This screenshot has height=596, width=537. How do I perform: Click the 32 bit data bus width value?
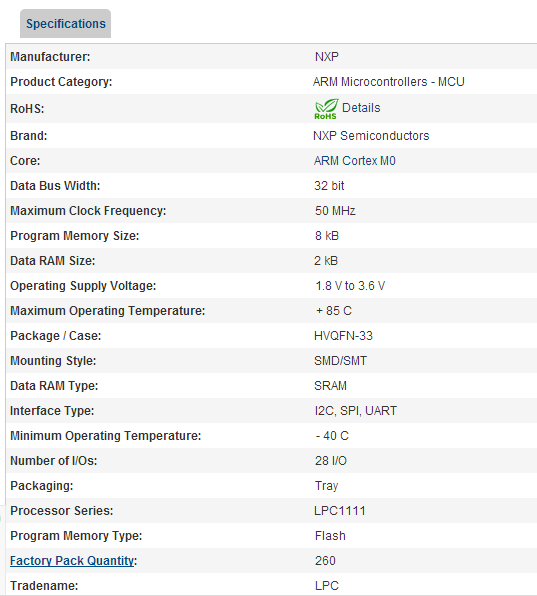(x=329, y=186)
